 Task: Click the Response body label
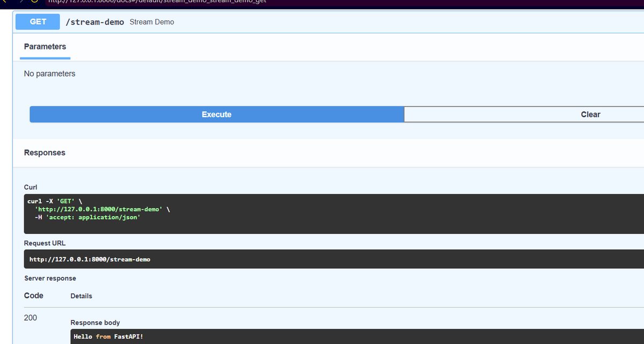[95, 322]
